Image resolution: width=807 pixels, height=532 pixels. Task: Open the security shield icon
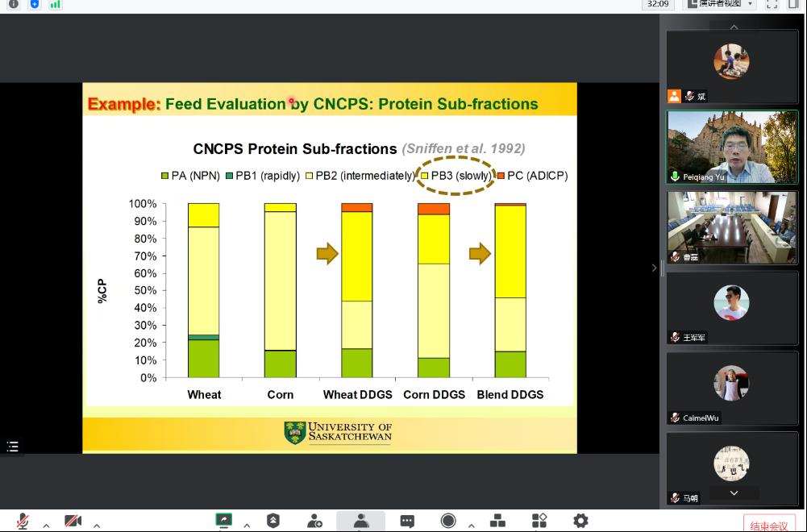coord(273,522)
